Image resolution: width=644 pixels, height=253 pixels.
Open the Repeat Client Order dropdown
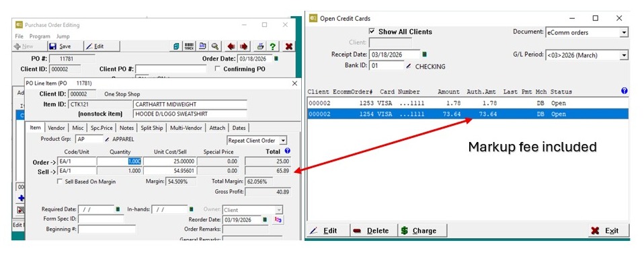point(283,140)
